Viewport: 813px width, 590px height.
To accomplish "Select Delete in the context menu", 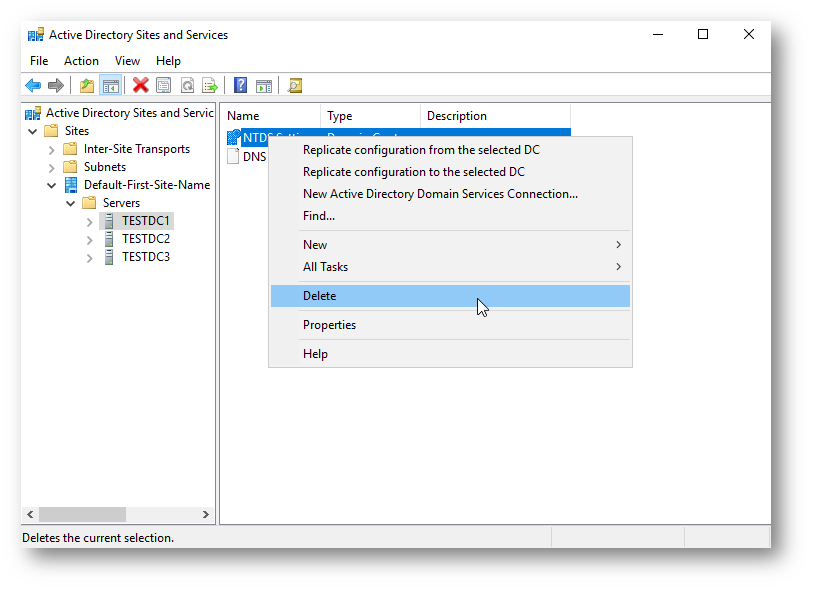I will coord(320,296).
